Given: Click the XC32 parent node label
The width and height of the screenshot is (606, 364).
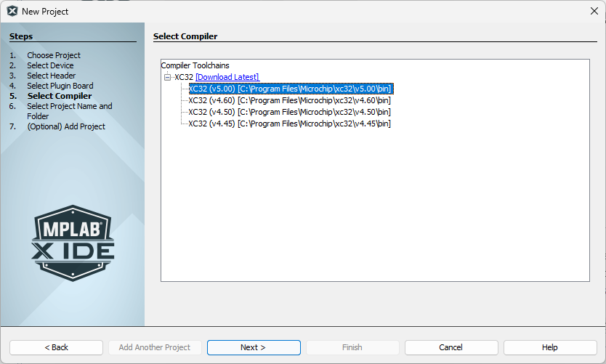Looking at the screenshot, I should (x=184, y=77).
